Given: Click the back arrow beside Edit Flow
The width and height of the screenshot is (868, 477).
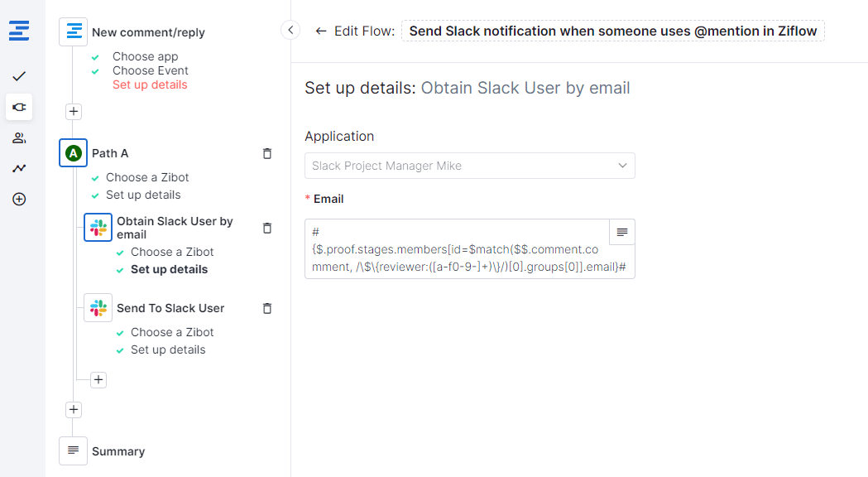Looking at the screenshot, I should [x=321, y=31].
